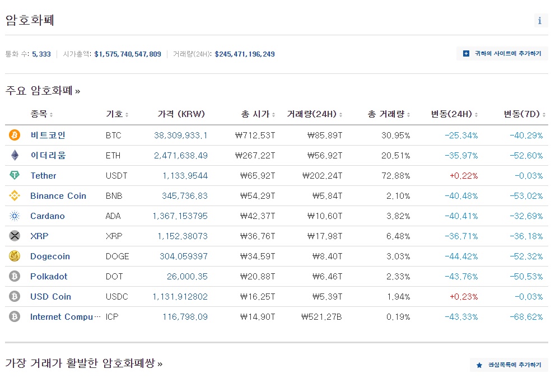Click the Bitcoin coin logo icon
560x392 pixels.
(x=15, y=135)
